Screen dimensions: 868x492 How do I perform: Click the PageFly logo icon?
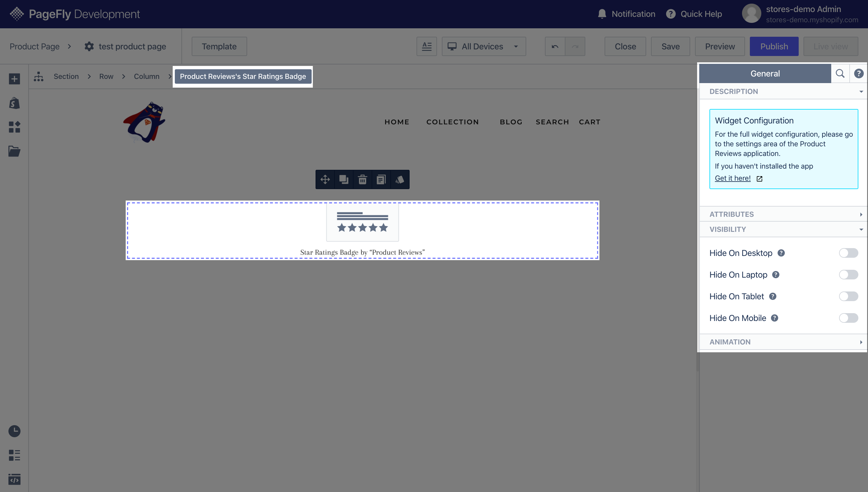(x=17, y=14)
